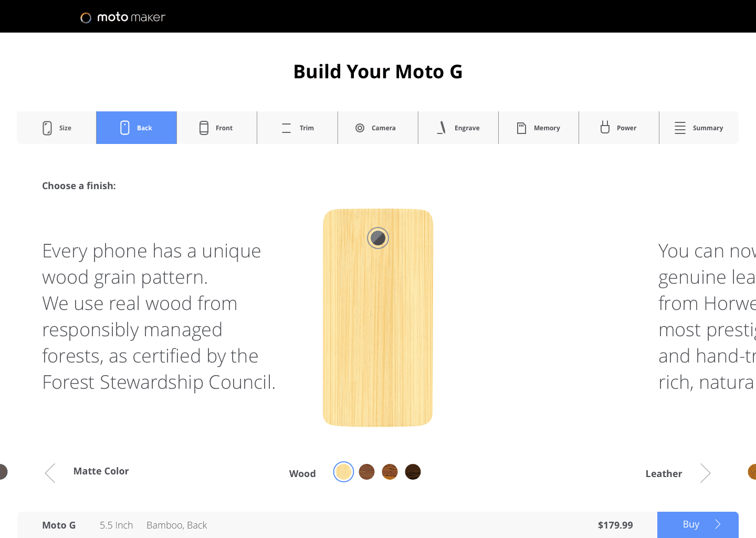Choose the second brown wood swatch
This screenshot has width=756, height=538.
[x=366, y=472]
